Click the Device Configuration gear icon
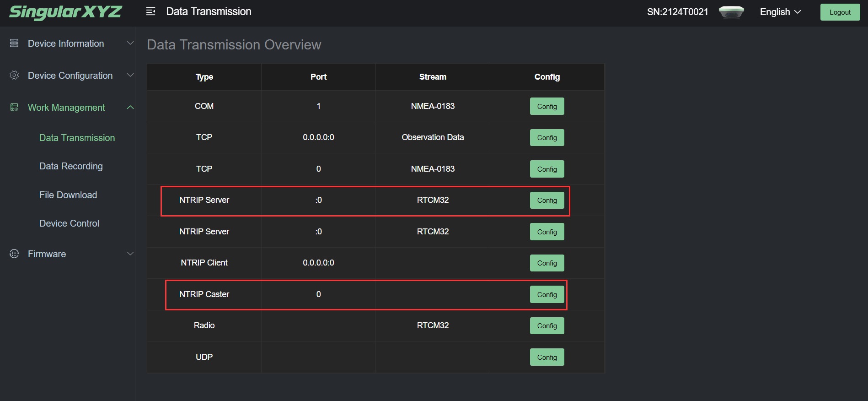The width and height of the screenshot is (868, 401). 14,75
